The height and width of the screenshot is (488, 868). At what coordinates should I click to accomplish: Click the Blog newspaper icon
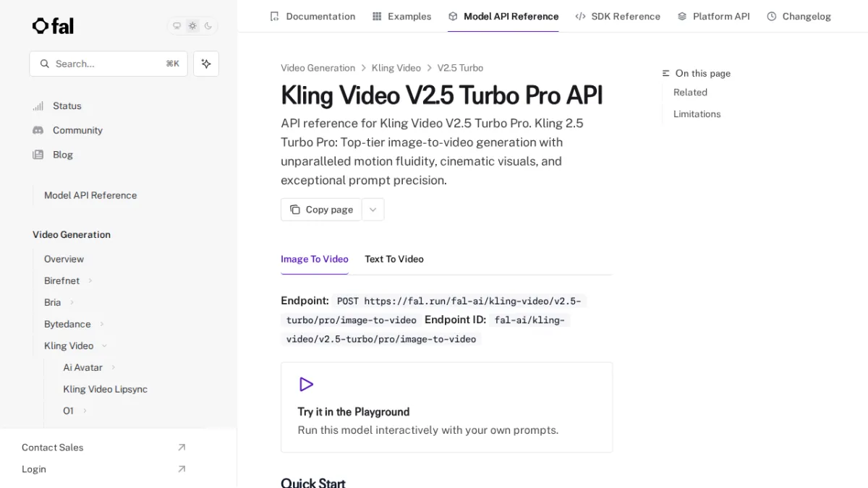pyautogui.click(x=38, y=155)
